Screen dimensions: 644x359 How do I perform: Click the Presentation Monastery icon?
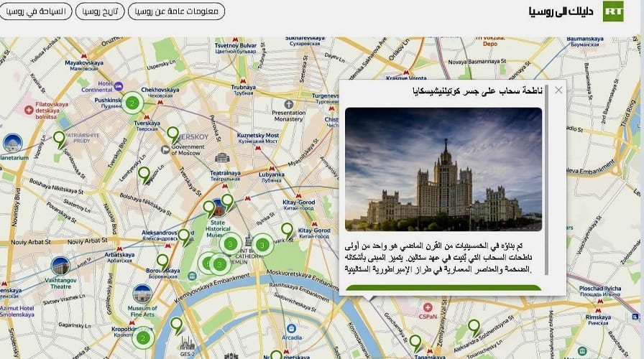click(x=289, y=104)
